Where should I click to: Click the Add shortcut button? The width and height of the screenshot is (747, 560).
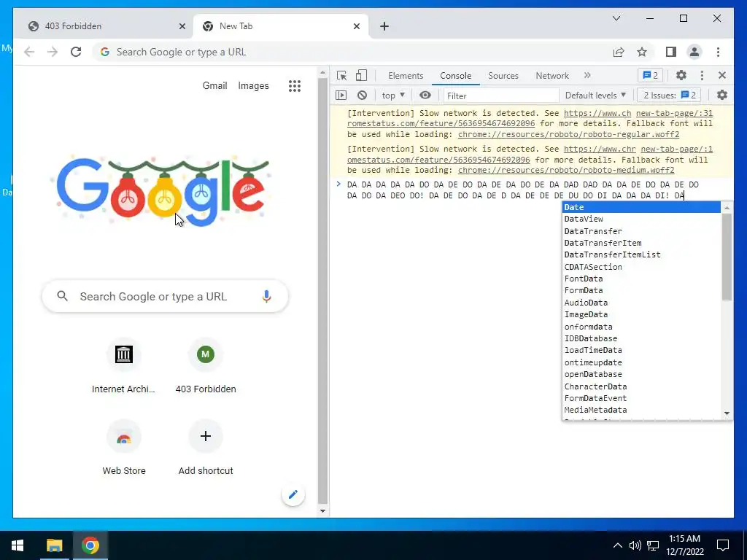pos(206,448)
